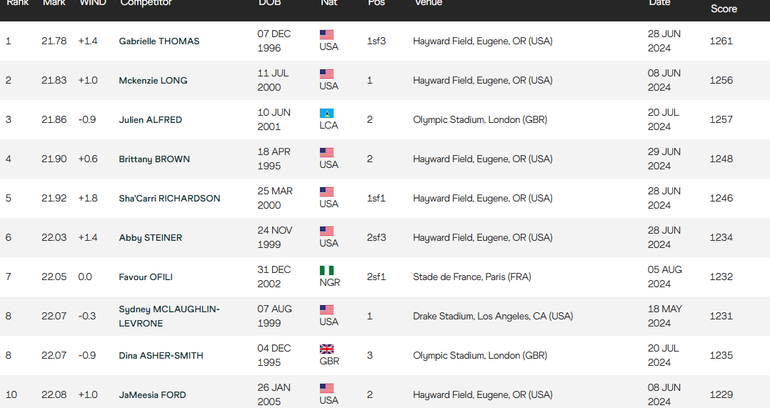This screenshot has width=770, height=408.
Task: Click the USA flag beside JaMeesia Ford
Action: tap(327, 388)
